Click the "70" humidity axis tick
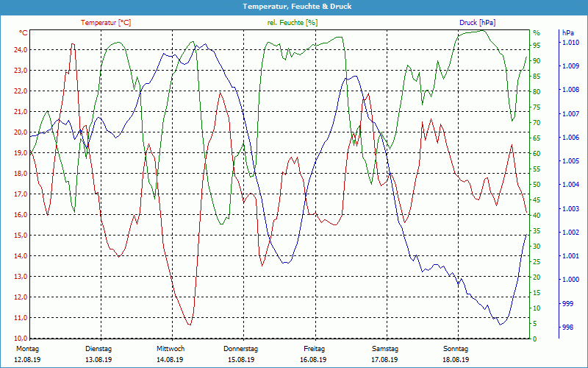The height and width of the screenshot is (368, 588). pyautogui.click(x=537, y=123)
